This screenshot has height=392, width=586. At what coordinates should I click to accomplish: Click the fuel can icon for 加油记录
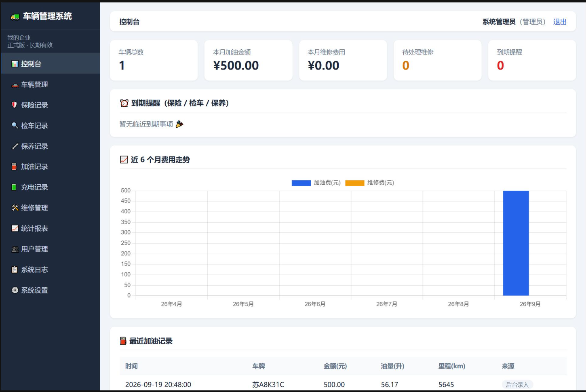[x=14, y=166]
